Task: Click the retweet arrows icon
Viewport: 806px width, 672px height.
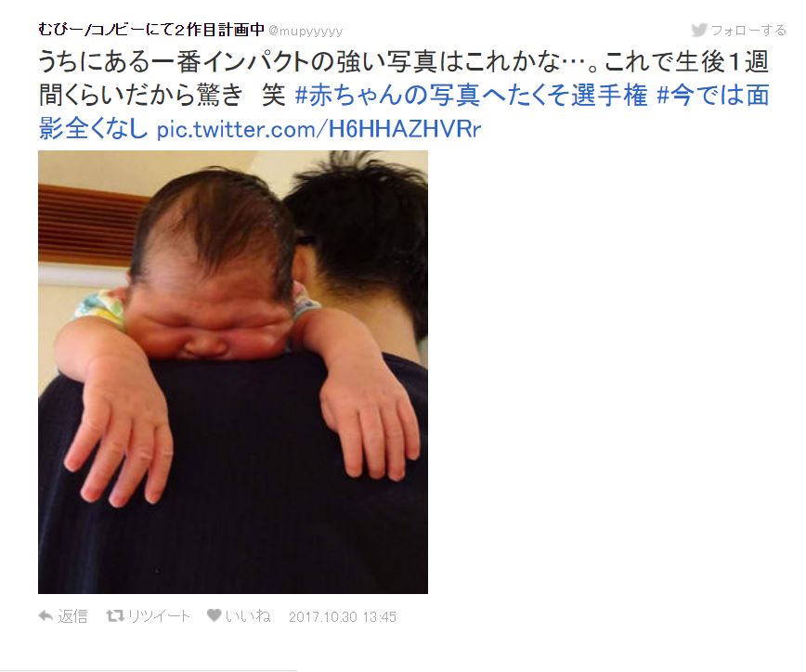Action: (x=115, y=615)
